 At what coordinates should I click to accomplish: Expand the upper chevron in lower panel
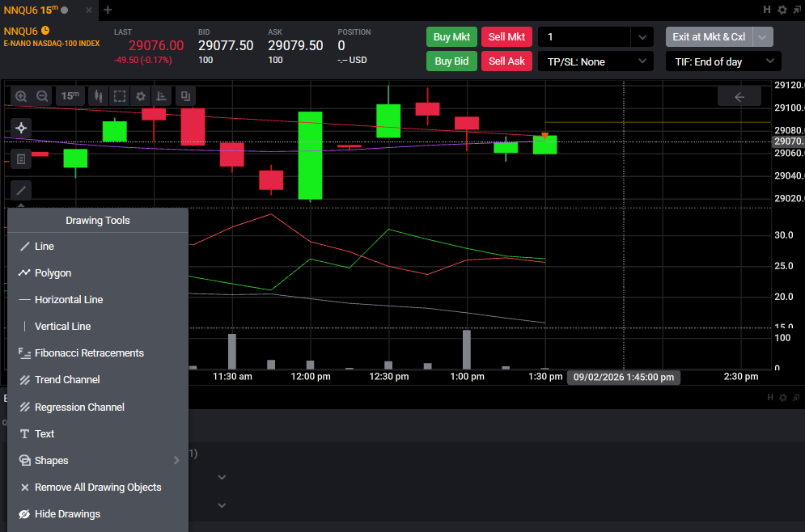coord(222,477)
